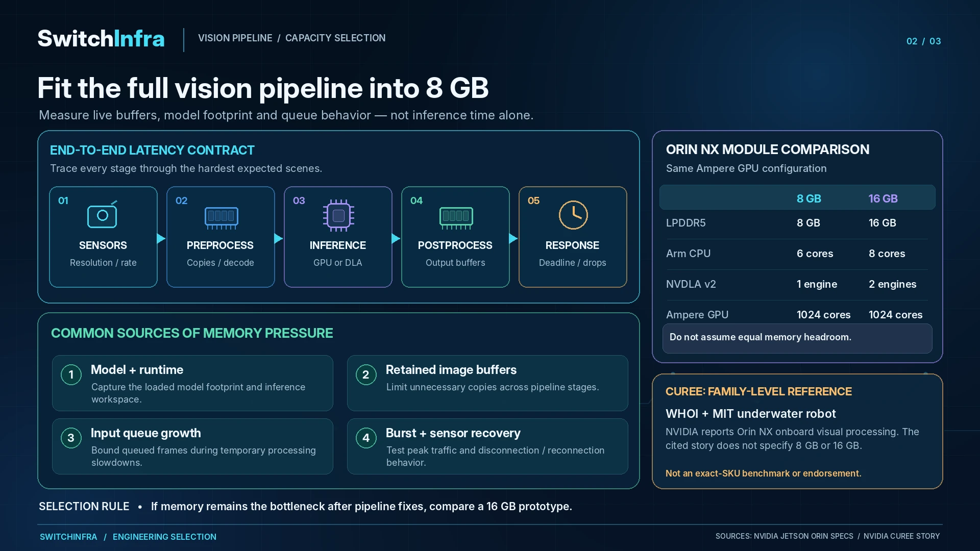This screenshot has width=980, height=551.
Task: Click the 'SELECTION RULE' label
Action: (84, 507)
